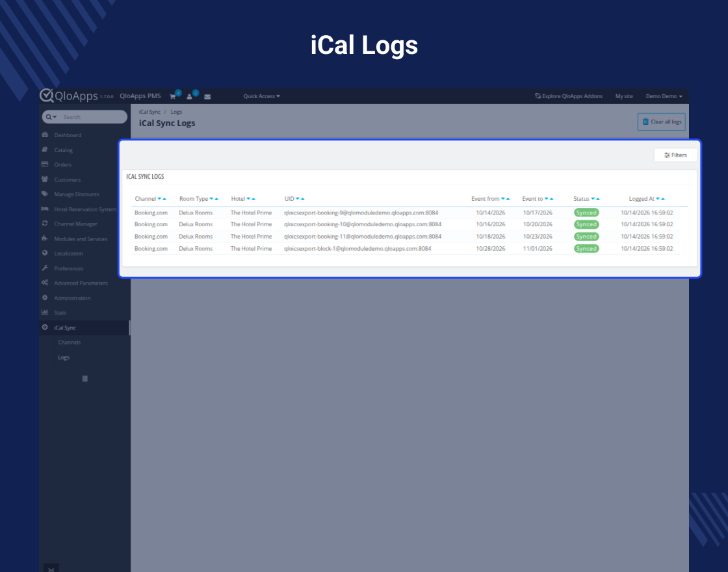This screenshot has width=728, height=572.
Task: Sort Logged At column descending
Action: pyautogui.click(x=658, y=199)
